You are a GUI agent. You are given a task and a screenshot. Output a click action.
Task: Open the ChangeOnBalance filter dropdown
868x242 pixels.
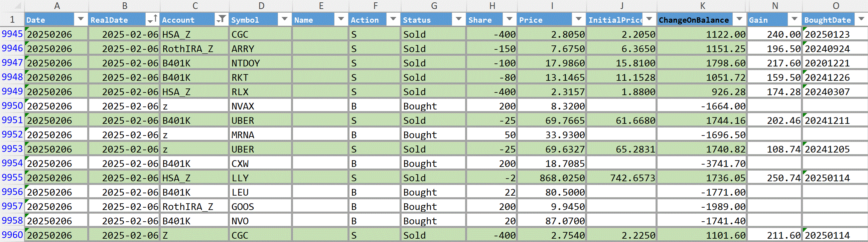739,19
